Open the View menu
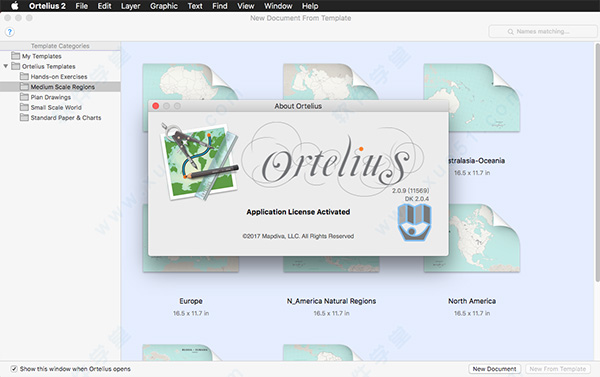Viewport: 600px width, 377px height. pos(246,6)
